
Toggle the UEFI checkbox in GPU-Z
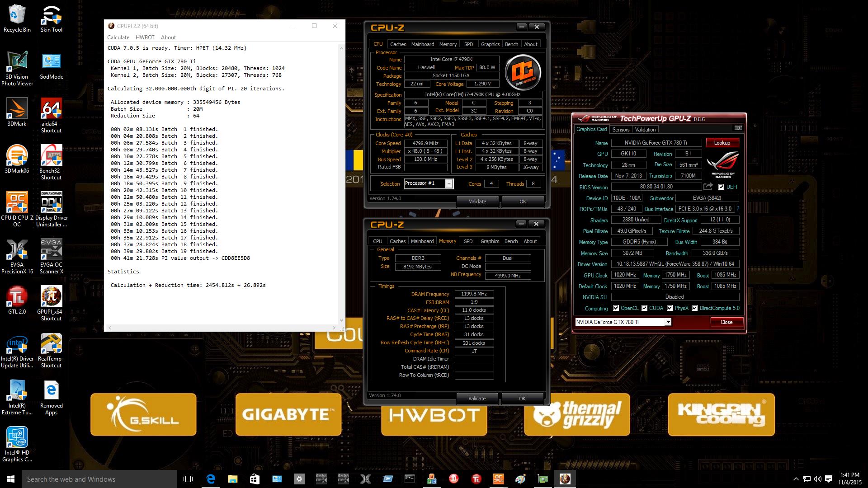pyautogui.click(x=721, y=187)
